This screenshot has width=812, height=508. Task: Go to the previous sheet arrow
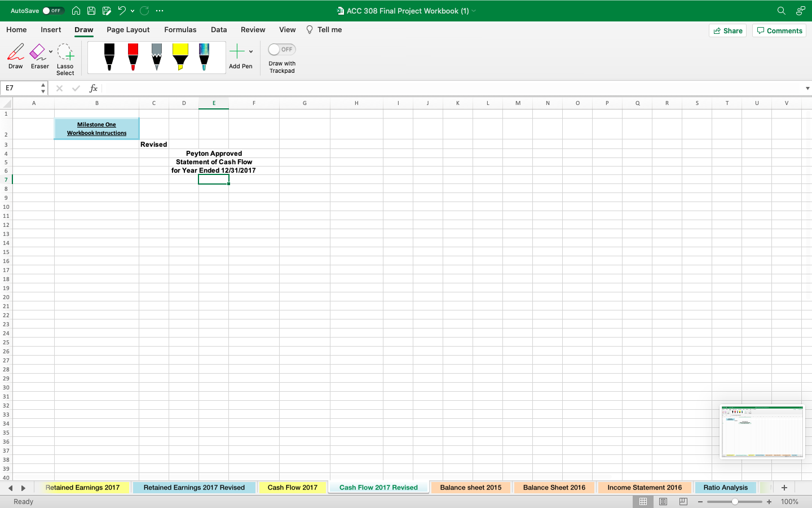(x=10, y=488)
